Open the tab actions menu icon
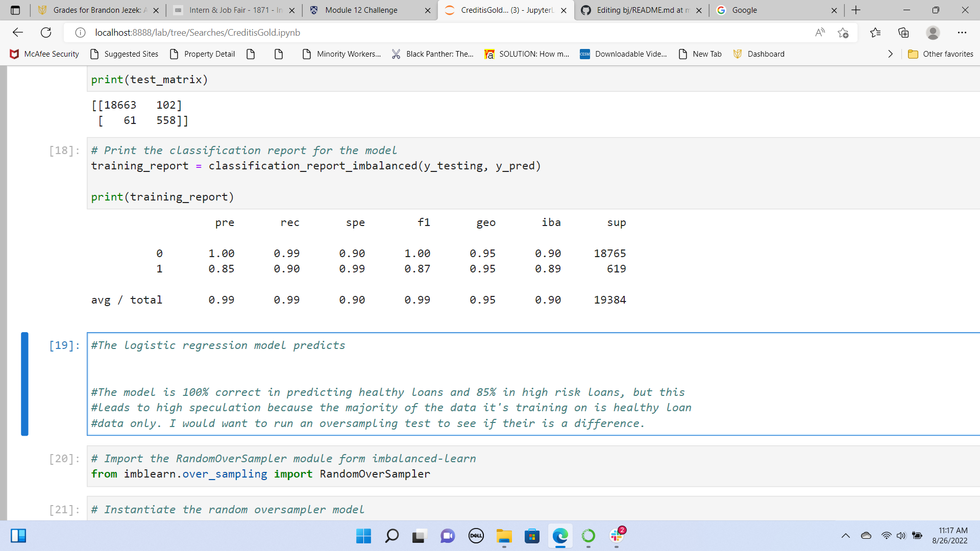 tap(15, 10)
